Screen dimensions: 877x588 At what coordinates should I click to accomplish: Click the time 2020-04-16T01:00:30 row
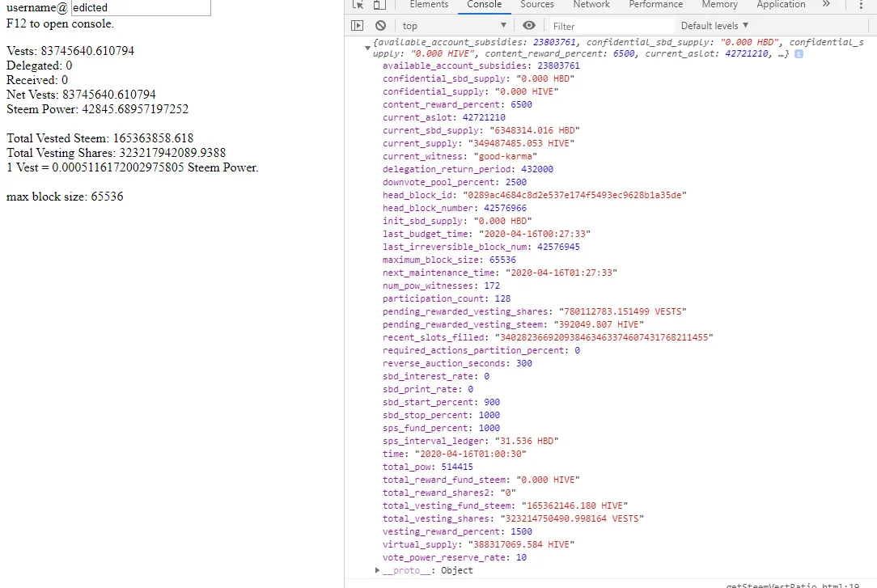[454, 454]
